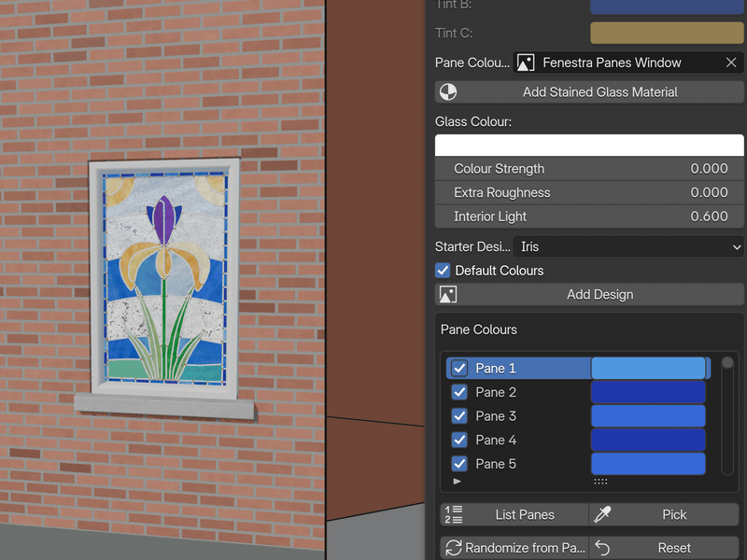The image size is (747, 560).
Task: Click the sphere icon on Add Stained Glass Material
Action: (x=448, y=91)
